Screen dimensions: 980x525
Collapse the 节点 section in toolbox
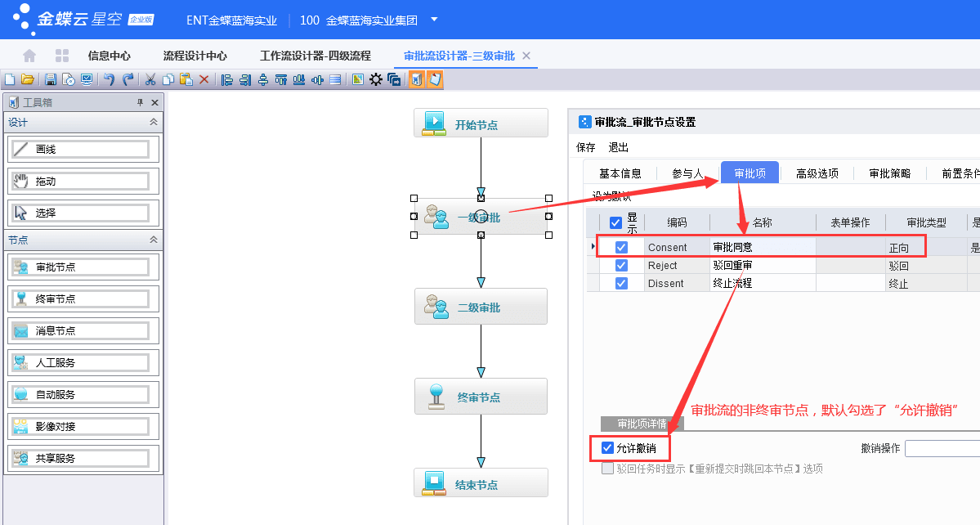point(153,240)
